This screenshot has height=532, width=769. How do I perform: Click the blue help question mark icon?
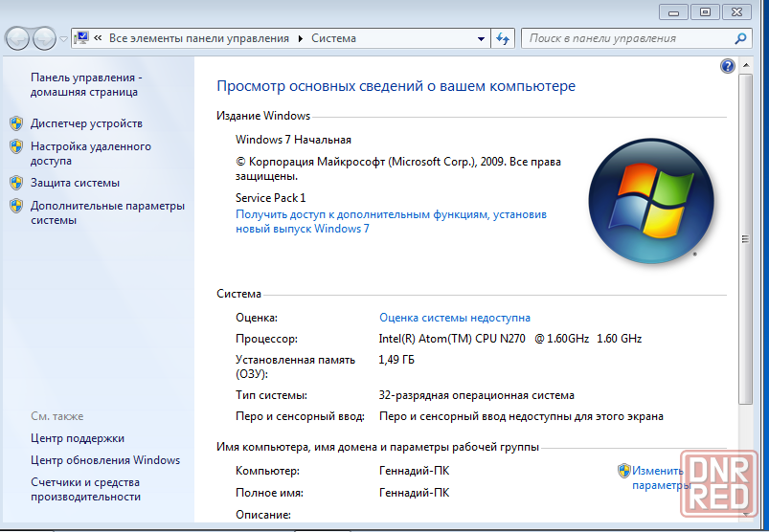pyautogui.click(x=727, y=66)
